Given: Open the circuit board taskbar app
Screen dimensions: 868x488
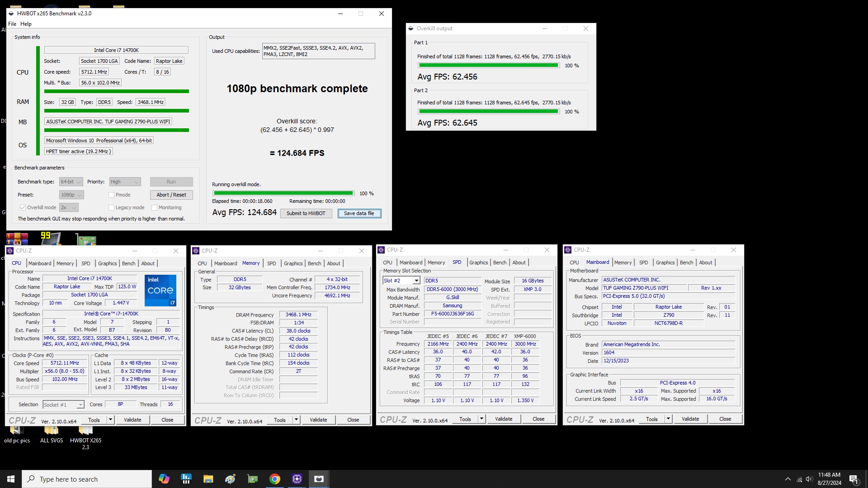Looking at the screenshot, I should coord(253,479).
